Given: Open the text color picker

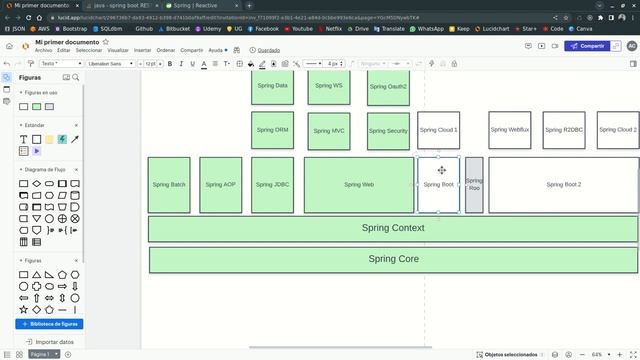Looking at the screenshot, I should [204, 64].
